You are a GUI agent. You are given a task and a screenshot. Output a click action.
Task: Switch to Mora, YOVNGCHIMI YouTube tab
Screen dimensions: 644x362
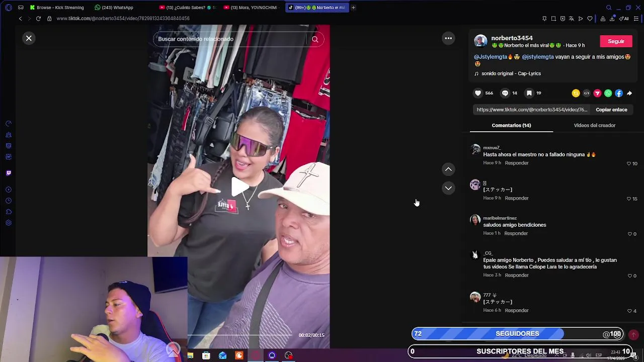[252, 8]
